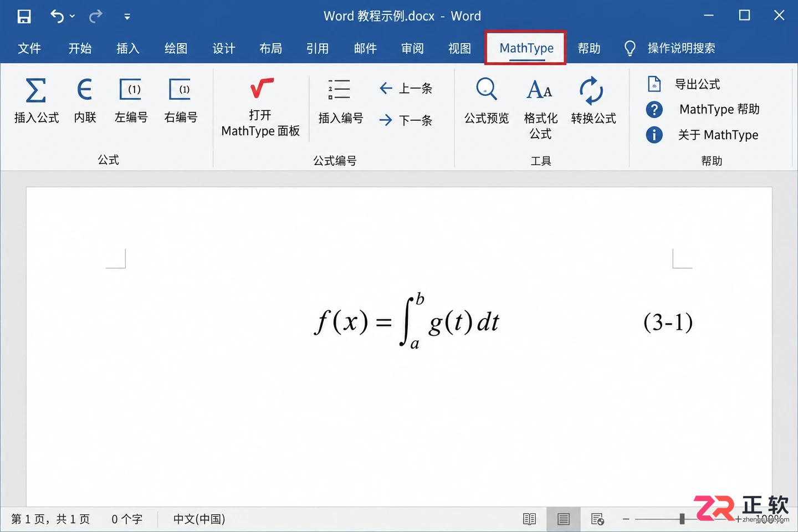Click 转换公式 refresh icon
The height and width of the screenshot is (532, 798).
pos(591,90)
